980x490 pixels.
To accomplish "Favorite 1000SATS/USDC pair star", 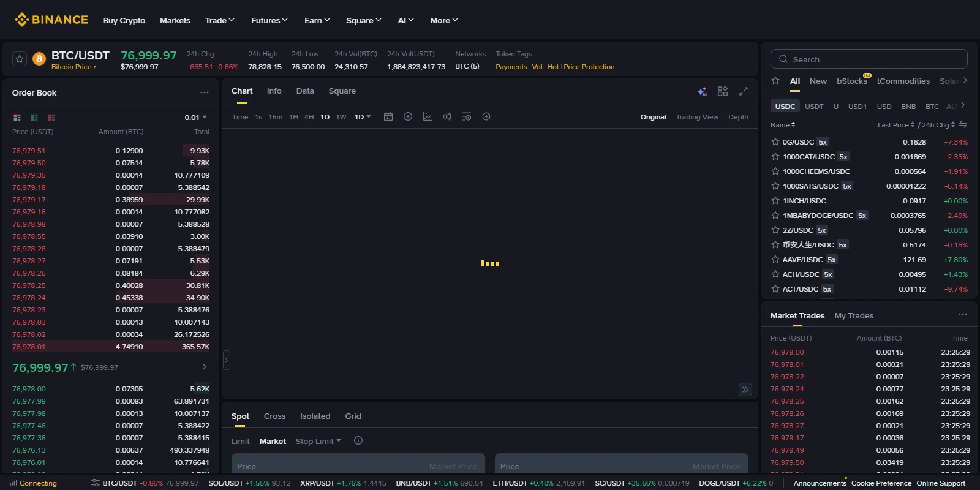I will (x=775, y=186).
